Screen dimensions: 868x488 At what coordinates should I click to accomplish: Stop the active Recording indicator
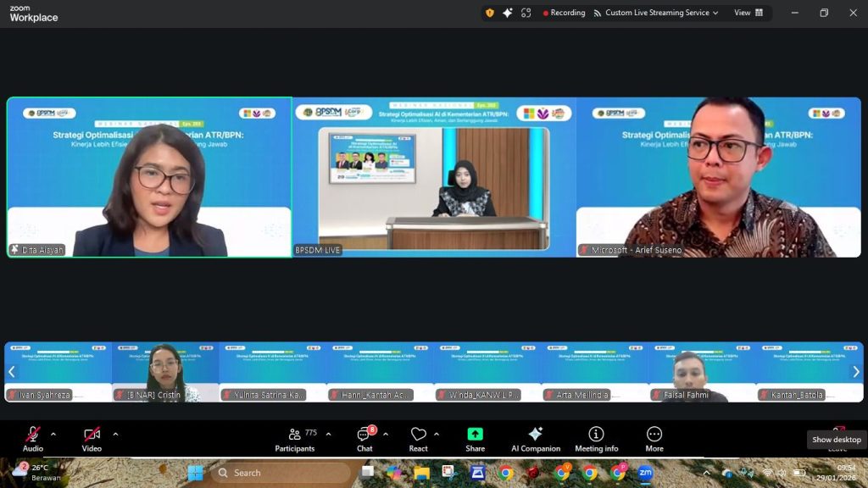(x=563, y=13)
